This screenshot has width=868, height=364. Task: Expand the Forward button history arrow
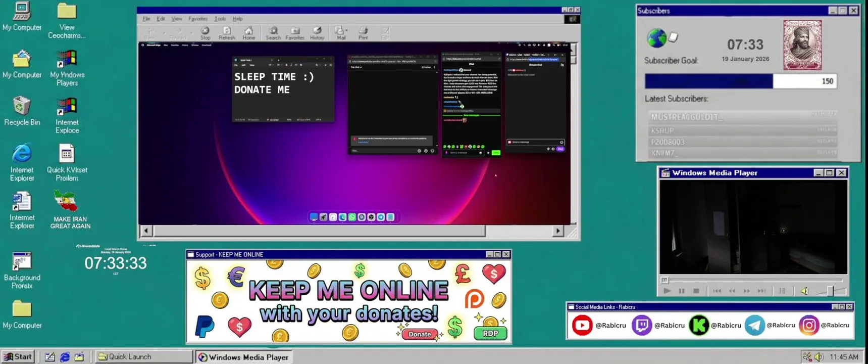(192, 33)
